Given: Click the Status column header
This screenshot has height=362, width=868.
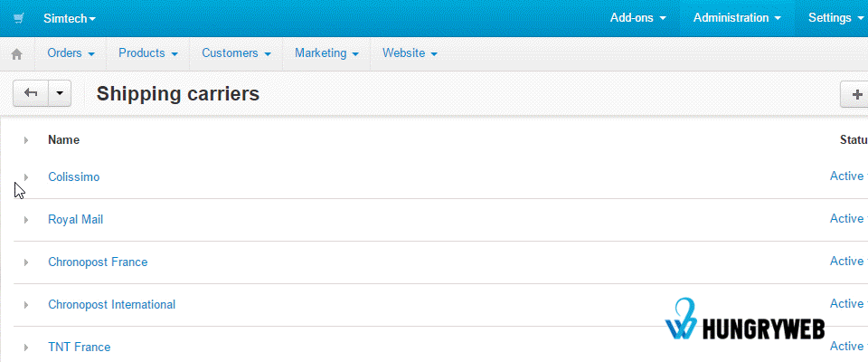Looking at the screenshot, I should [854, 139].
